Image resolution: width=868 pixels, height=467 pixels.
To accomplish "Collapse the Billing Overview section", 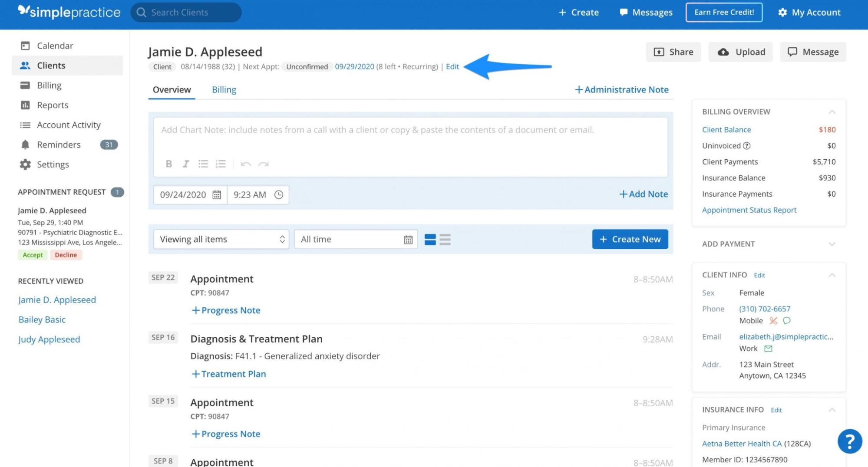I will (832, 112).
